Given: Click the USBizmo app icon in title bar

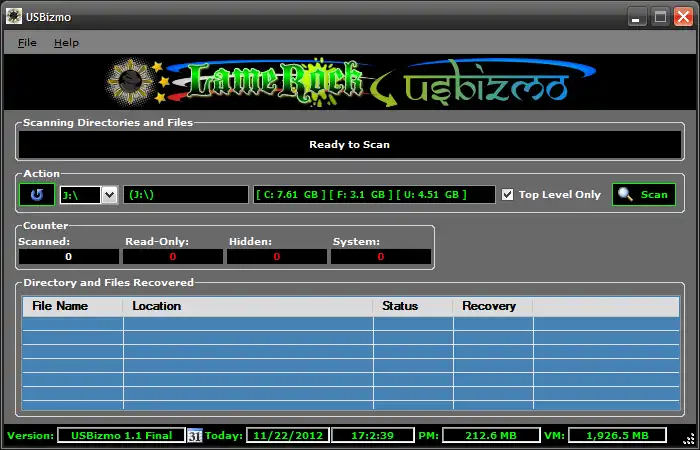Looking at the screenshot, I should [x=14, y=17].
